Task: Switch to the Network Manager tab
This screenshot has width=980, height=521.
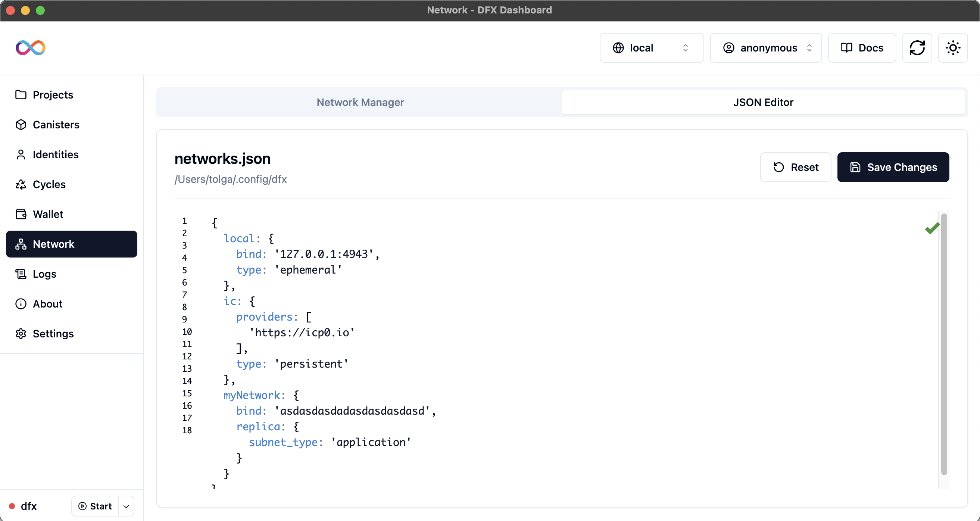Action: 359,102
